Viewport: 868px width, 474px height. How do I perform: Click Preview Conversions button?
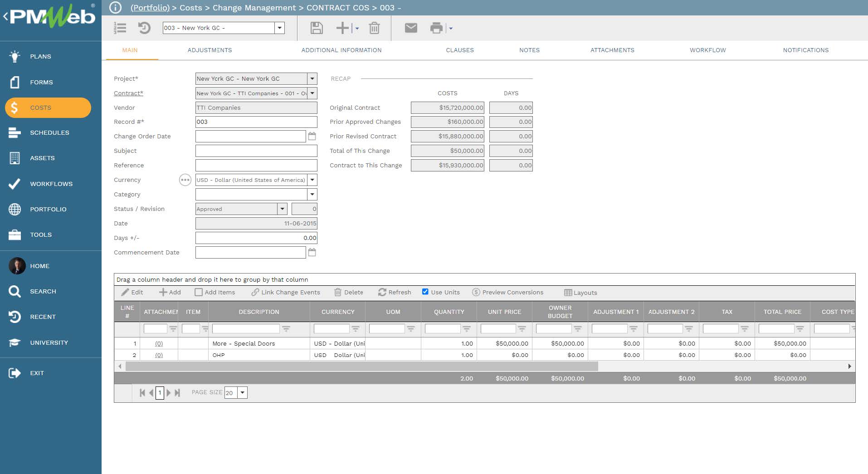pos(507,292)
